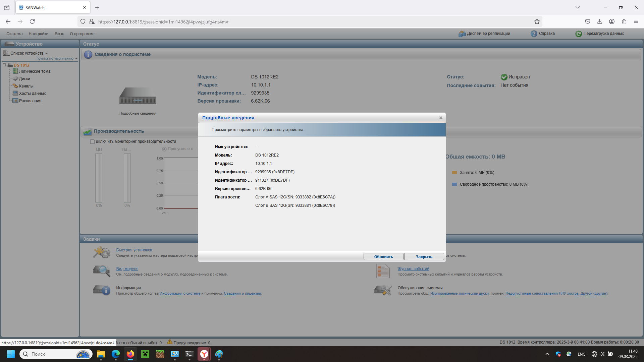Open the Информация о системе link
Screen dimensions: 644x362
tap(180, 294)
